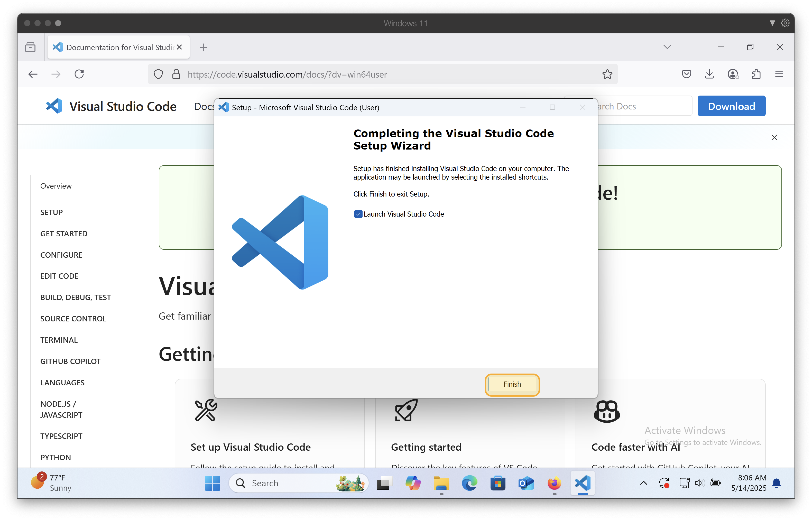The height and width of the screenshot is (520, 812).
Task: Open the Firefox hamburger menu
Action: tap(779, 74)
